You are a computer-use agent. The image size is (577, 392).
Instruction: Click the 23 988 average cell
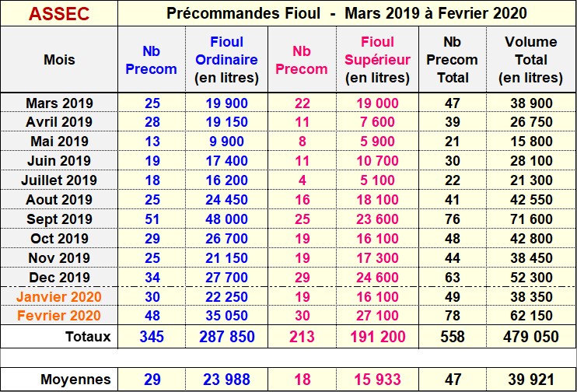[x=226, y=380]
